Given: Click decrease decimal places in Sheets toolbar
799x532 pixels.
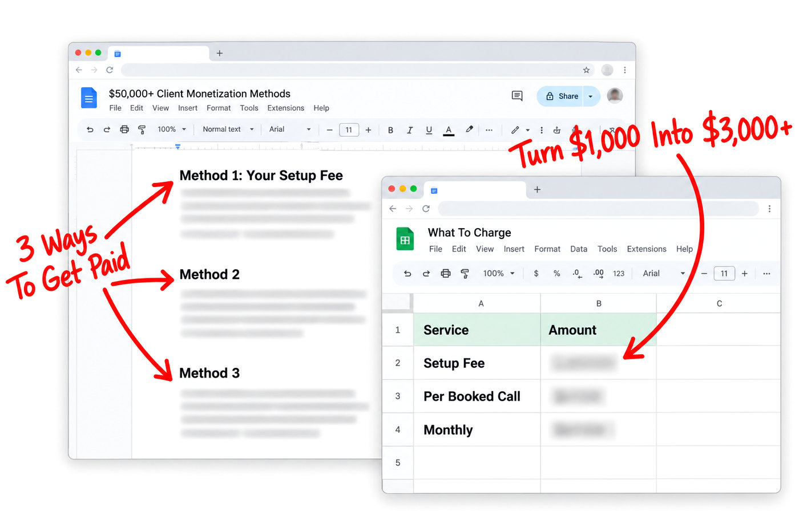Looking at the screenshot, I should pos(578,274).
